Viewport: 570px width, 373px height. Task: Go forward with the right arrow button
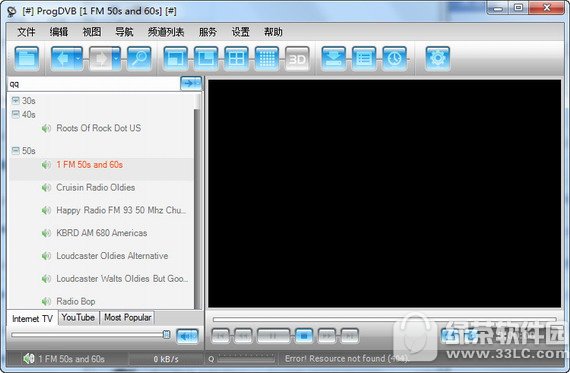100,59
